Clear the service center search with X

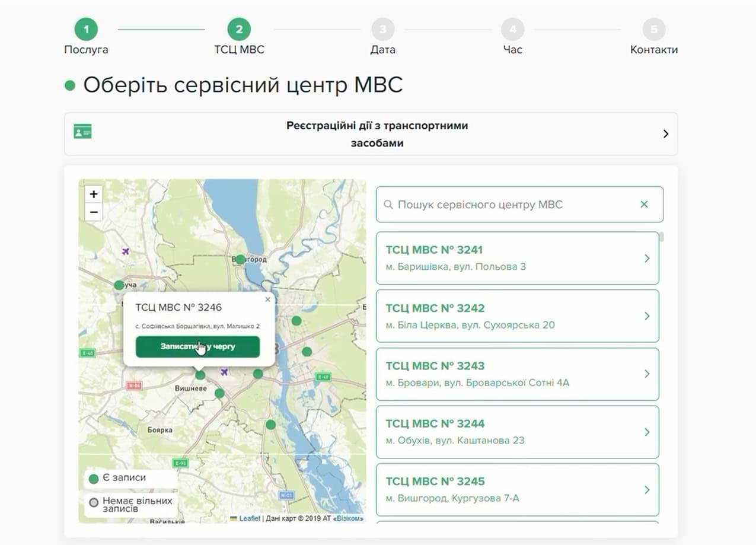tap(644, 205)
